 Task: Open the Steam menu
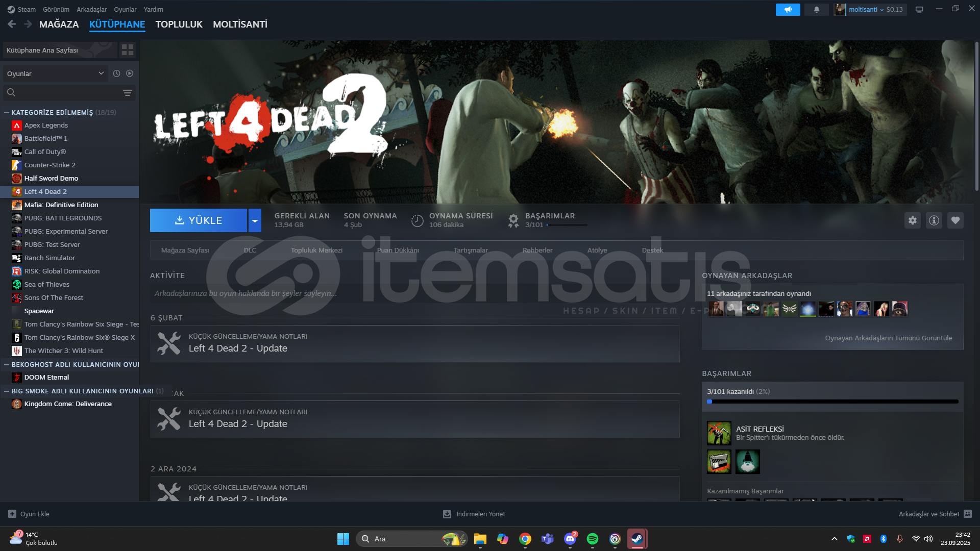[x=21, y=9]
